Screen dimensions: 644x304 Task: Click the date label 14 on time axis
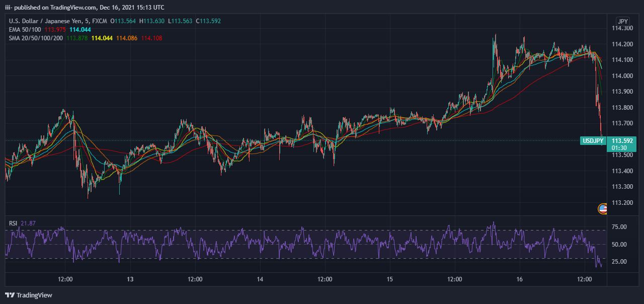click(260, 279)
